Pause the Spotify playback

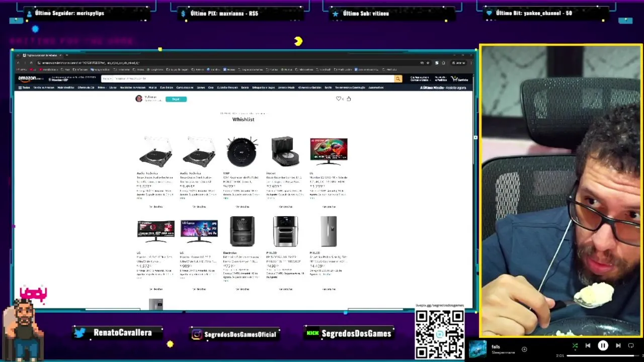pos(603,345)
